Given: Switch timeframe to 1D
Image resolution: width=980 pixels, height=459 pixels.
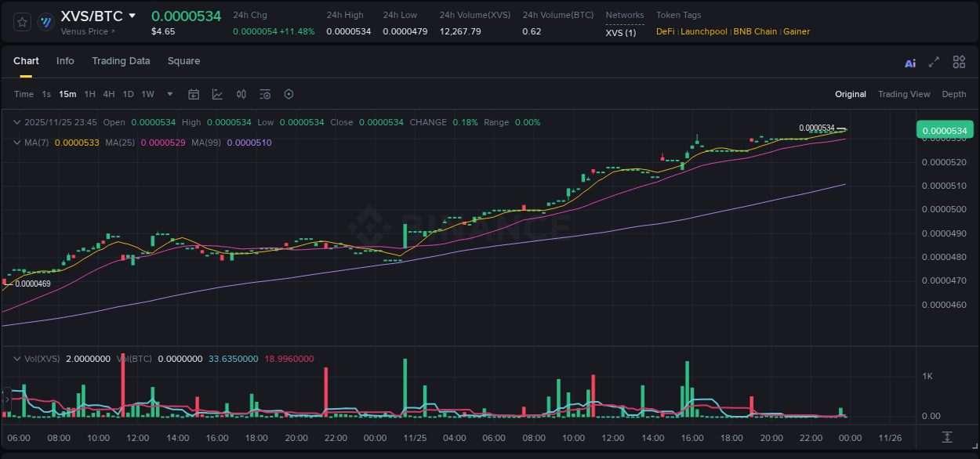Looking at the screenshot, I should coord(128,94).
